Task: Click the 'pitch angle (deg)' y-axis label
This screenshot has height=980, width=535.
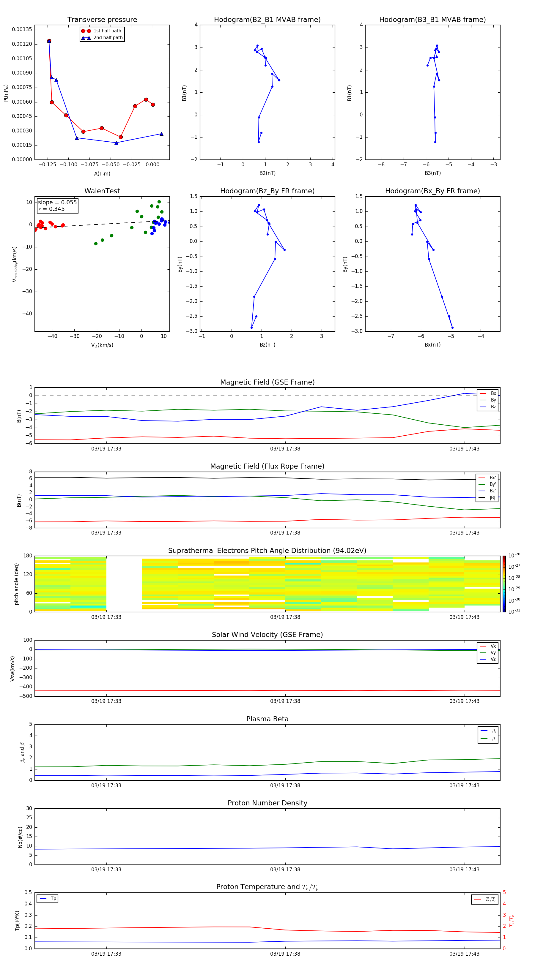Action: 16,584
